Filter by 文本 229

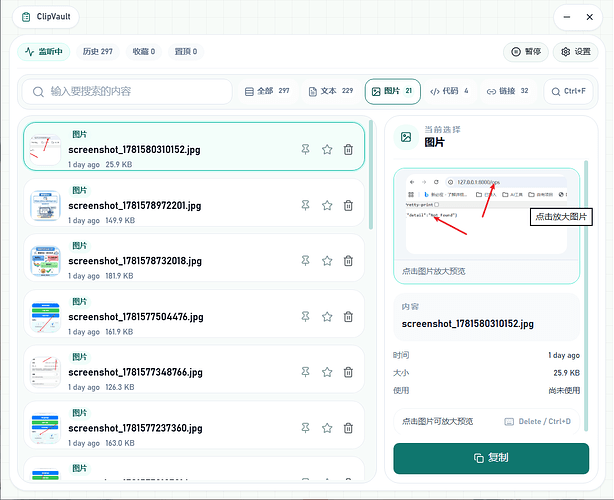click(331, 91)
